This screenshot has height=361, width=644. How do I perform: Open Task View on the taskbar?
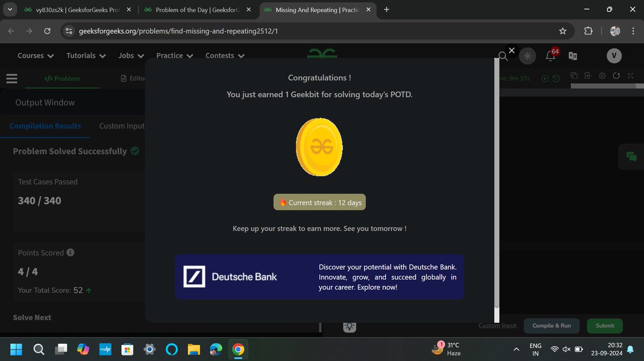coord(61,350)
